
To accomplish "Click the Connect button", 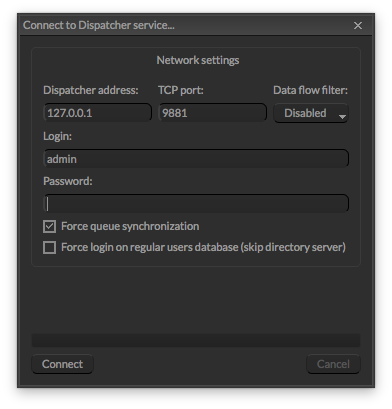I will coord(62,364).
